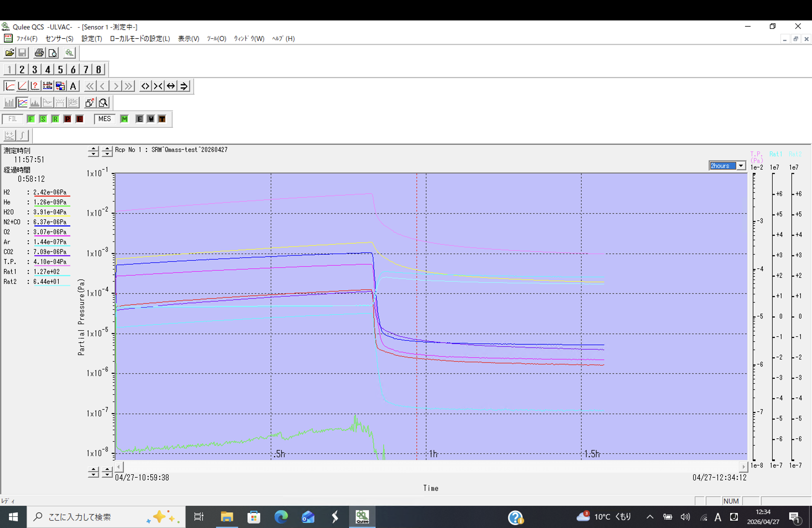Open Microsoft Edge from taskbar
This screenshot has width=812, height=528.
tap(281, 517)
